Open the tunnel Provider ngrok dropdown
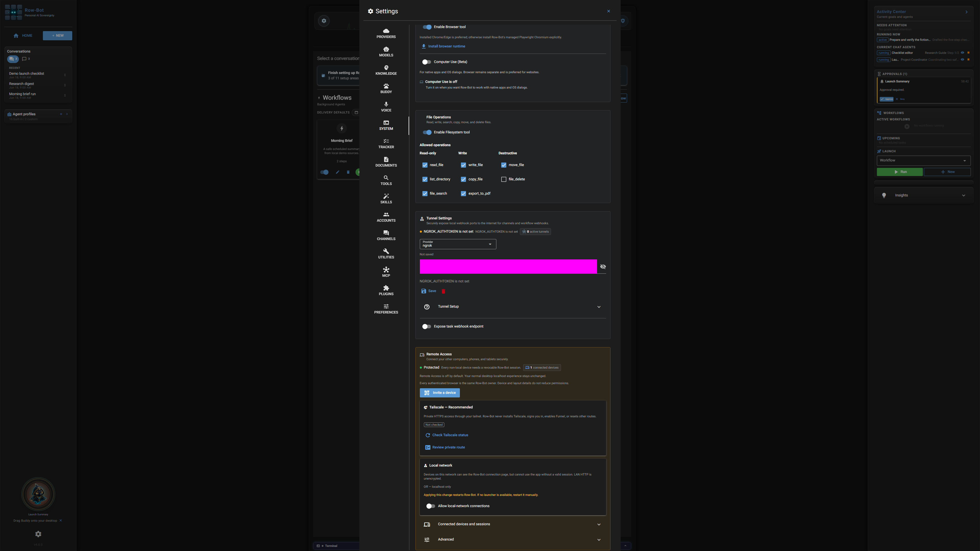The width and height of the screenshot is (980, 551). [x=458, y=244]
